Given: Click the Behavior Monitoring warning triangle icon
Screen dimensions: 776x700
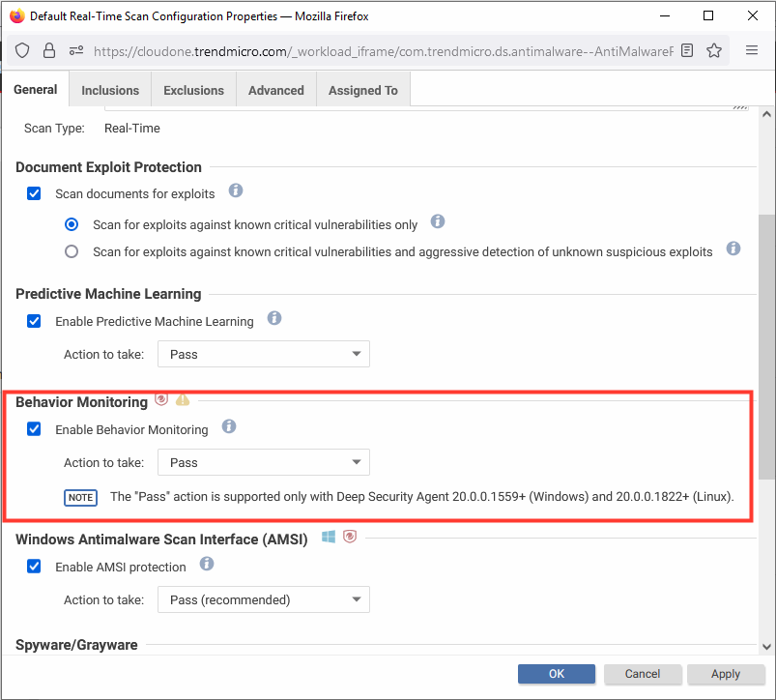Looking at the screenshot, I should click(x=183, y=399).
